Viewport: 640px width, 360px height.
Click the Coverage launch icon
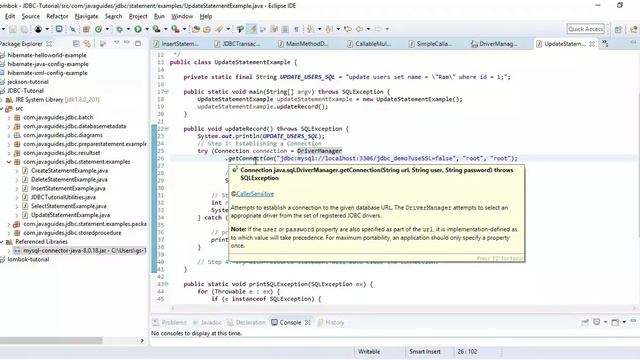(156, 29)
